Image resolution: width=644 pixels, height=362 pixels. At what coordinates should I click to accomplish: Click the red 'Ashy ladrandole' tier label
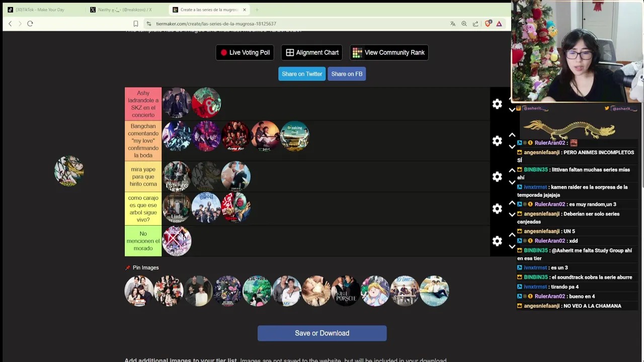(x=143, y=104)
